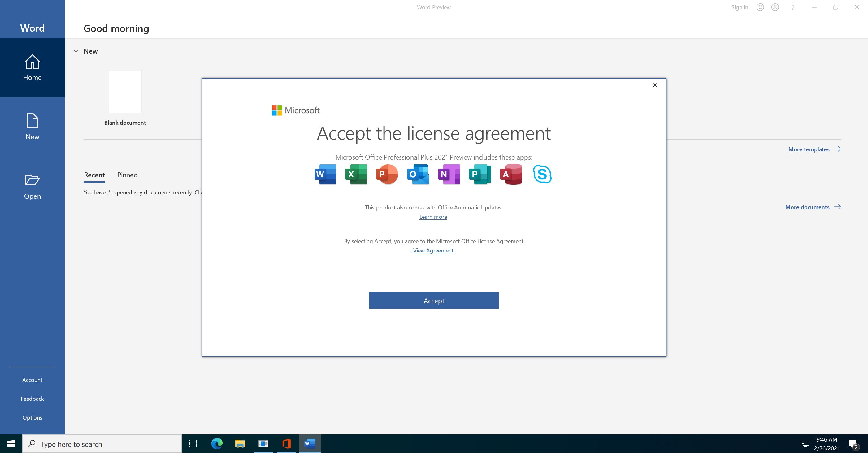Click the OneNote app icon in dialog

click(x=449, y=174)
